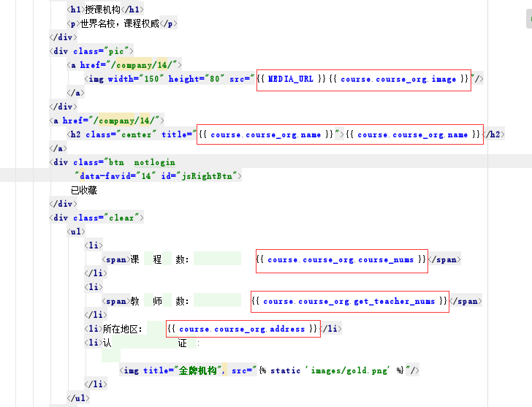Click the {{ MEDIA_URL }} template variable
532x407 pixels.
click(291, 79)
